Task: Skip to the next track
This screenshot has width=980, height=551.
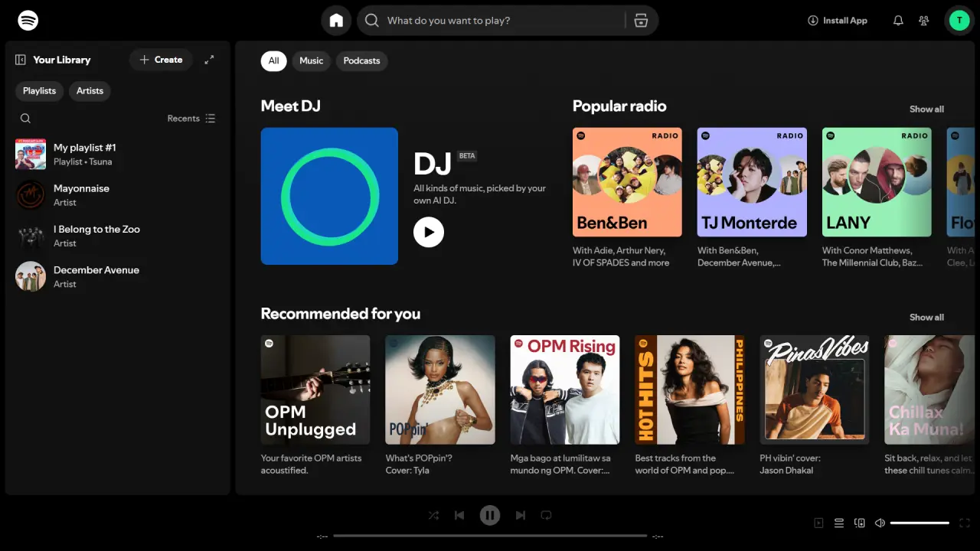Action: [521, 515]
